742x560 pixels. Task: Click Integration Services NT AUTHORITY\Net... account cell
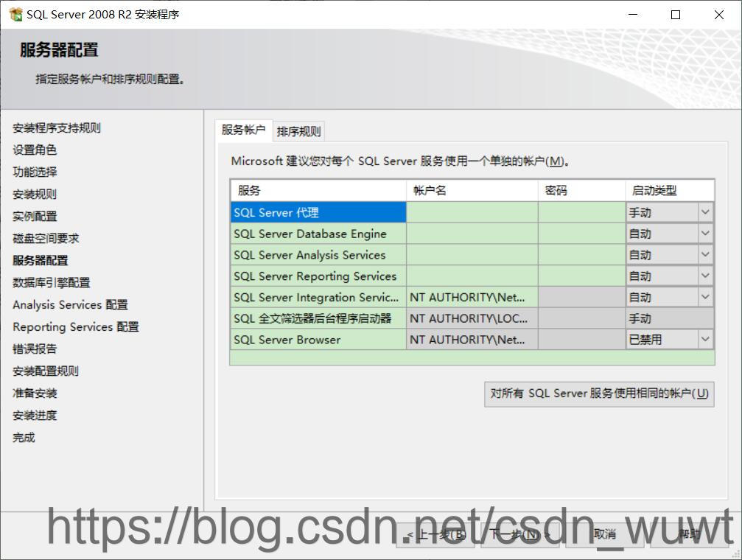472,297
